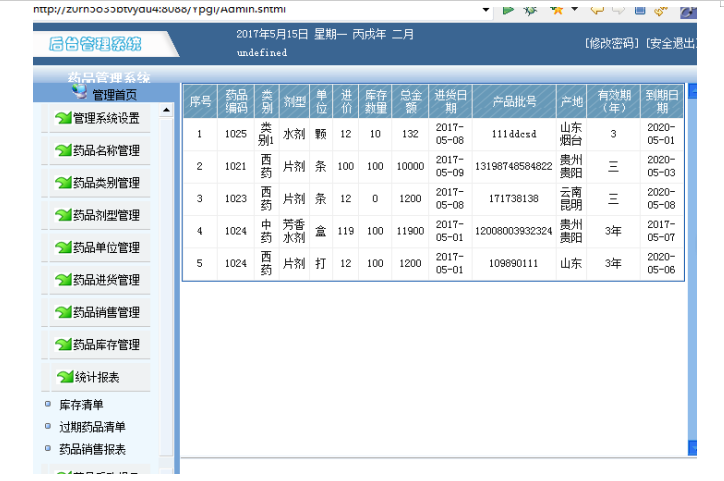Click the blue square stop icon in the browser toolbar
The height and width of the screenshot is (481, 724).
(x=640, y=10)
